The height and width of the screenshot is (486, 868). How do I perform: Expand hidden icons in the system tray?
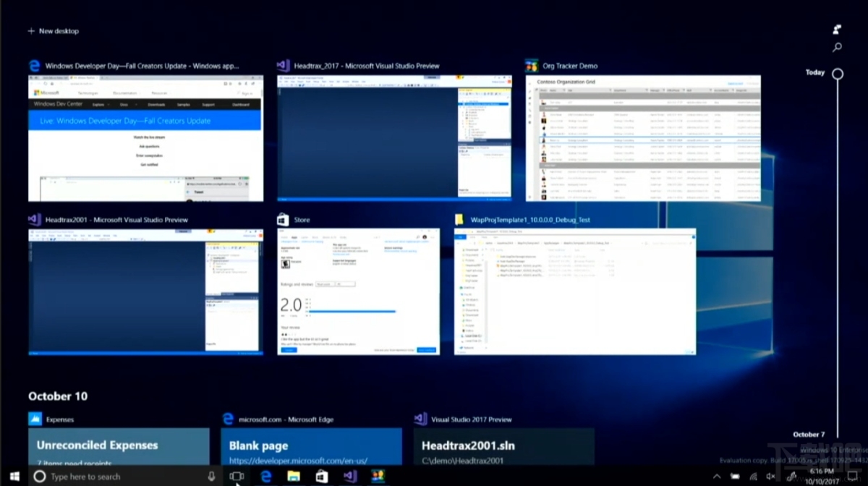717,476
